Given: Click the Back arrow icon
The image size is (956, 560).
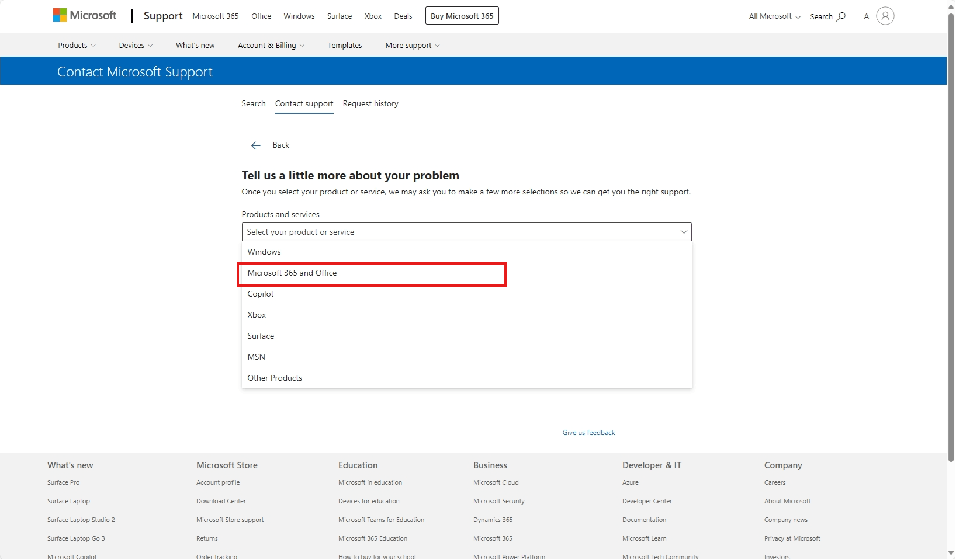Looking at the screenshot, I should [x=255, y=145].
